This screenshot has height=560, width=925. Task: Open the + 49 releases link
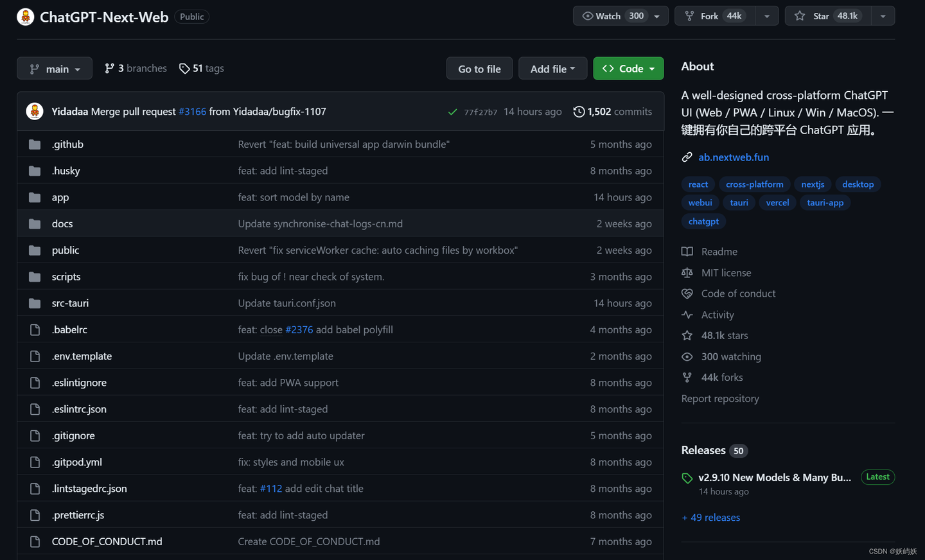pyautogui.click(x=711, y=518)
